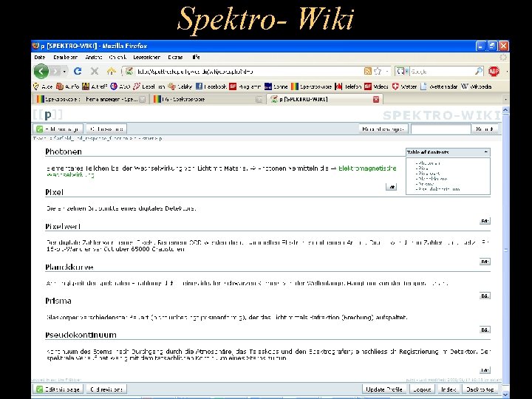Click the wiki Search button
The image size is (532, 399).
coord(485,129)
